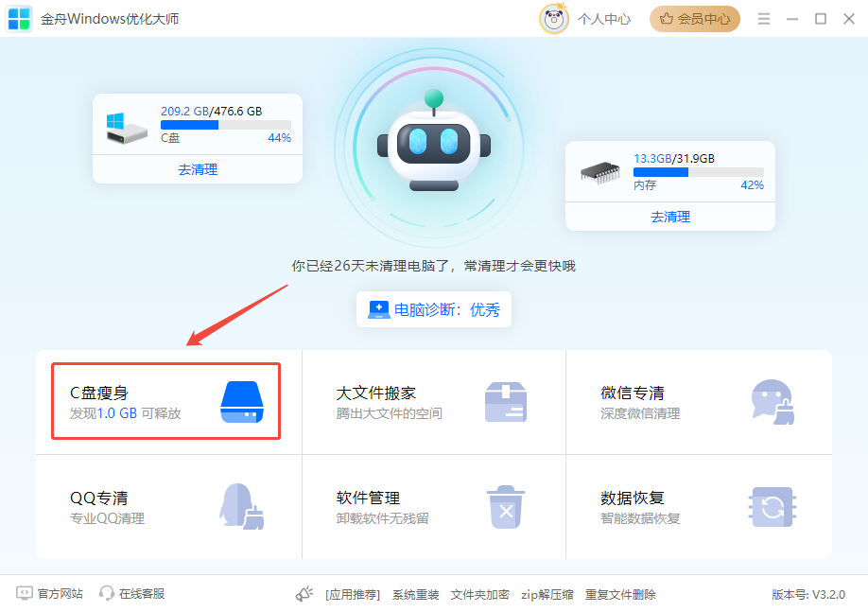Open the 文件夹加密 link
This screenshot has height=612, width=868.
point(480,595)
